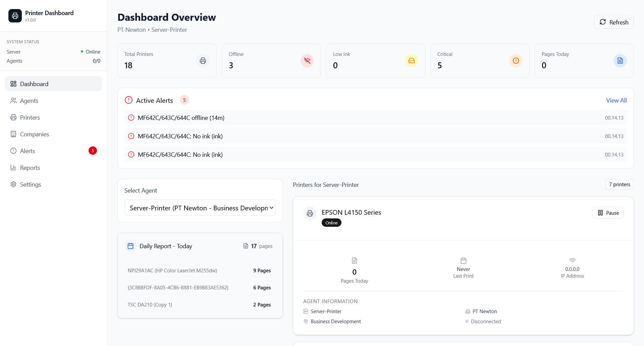Click the Active Alerts header alert icon

128,100
